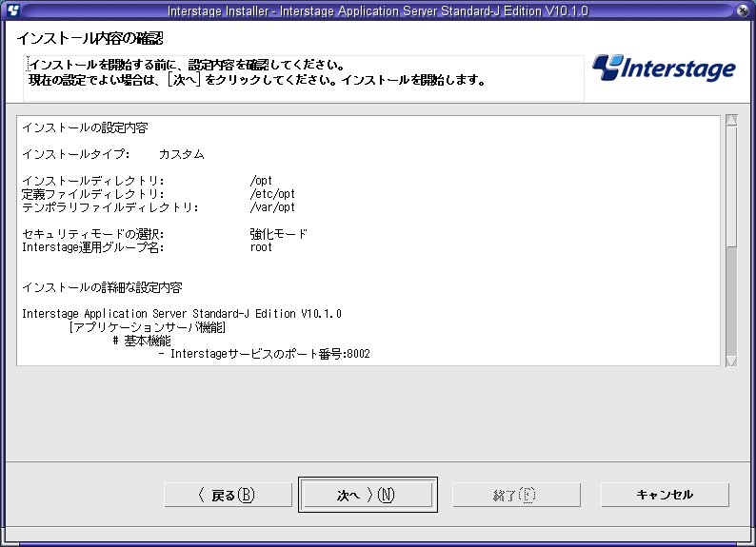Click the インストールの詳細な設定内容 line
The height and width of the screenshot is (547, 756).
[102, 287]
